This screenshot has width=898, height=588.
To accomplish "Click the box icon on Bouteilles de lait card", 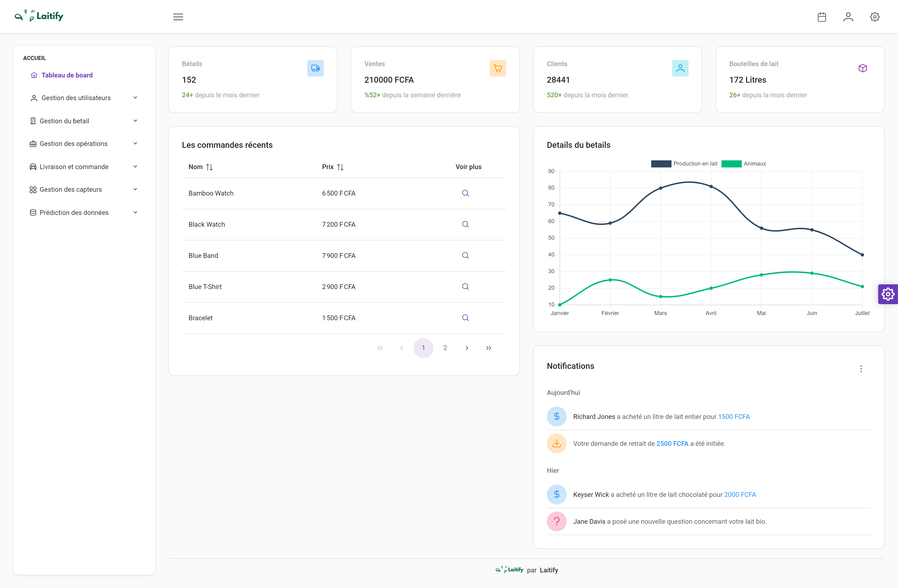I will click(x=863, y=68).
